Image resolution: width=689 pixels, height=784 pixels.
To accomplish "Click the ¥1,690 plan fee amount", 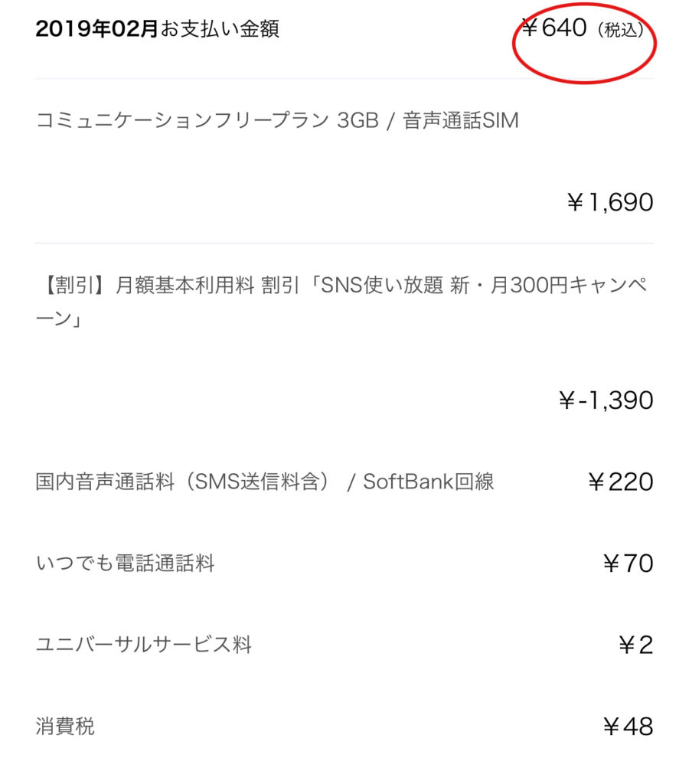I will pos(610,202).
